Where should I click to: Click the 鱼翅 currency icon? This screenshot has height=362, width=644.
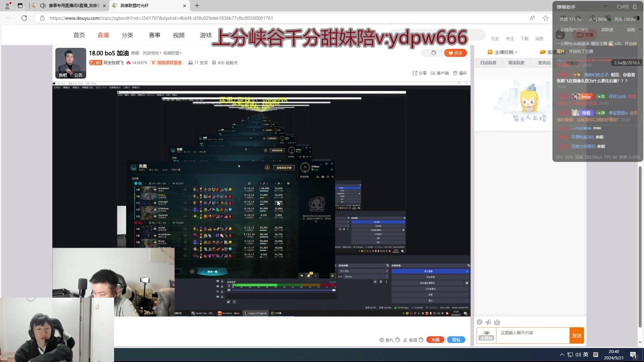[x=405, y=340]
